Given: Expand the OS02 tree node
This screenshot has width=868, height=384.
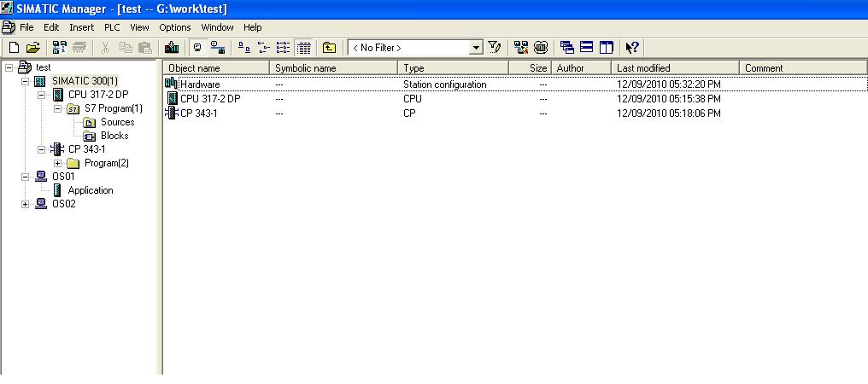Looking at the screenshot, I should (25, 204).
